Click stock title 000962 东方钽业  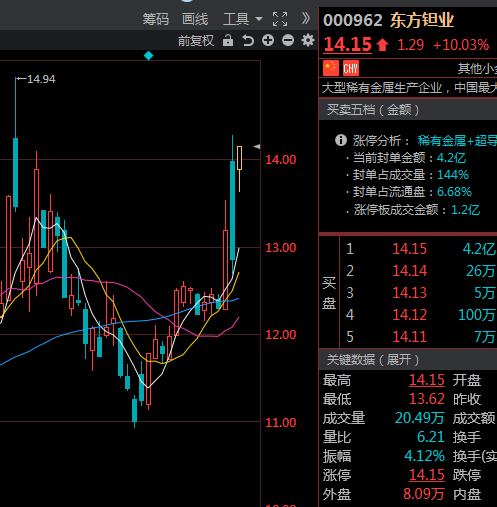[389, 20]
